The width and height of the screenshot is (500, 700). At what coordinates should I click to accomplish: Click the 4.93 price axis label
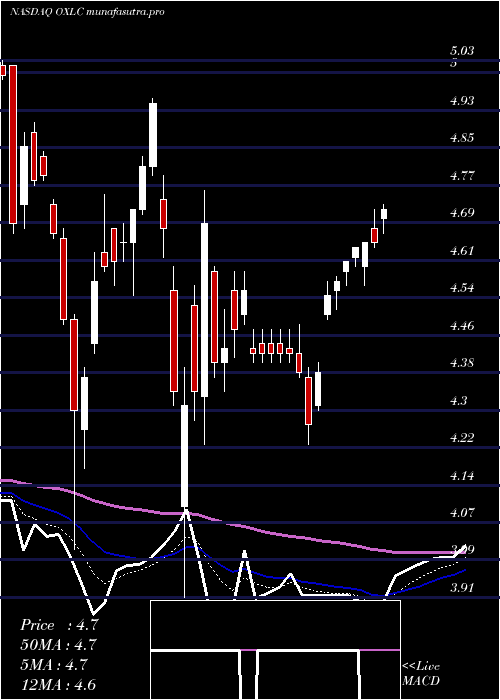click(x=462, y=101)
